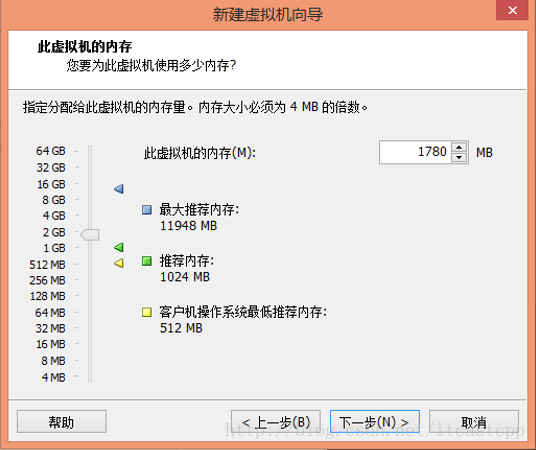The width and height of the screenshot is (536, 450).
Task: Click the blue maximum recommended memory marker arrow
Action: [119, 188]
